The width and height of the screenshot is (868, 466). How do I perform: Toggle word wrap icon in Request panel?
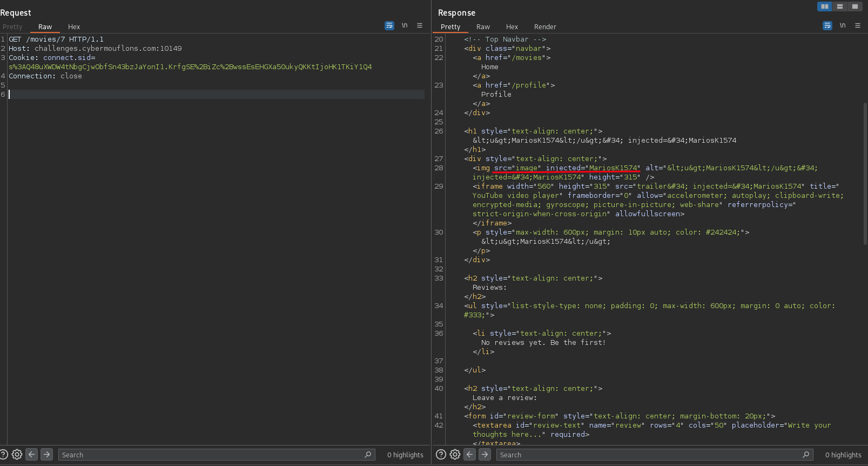[x=389, y=25]
